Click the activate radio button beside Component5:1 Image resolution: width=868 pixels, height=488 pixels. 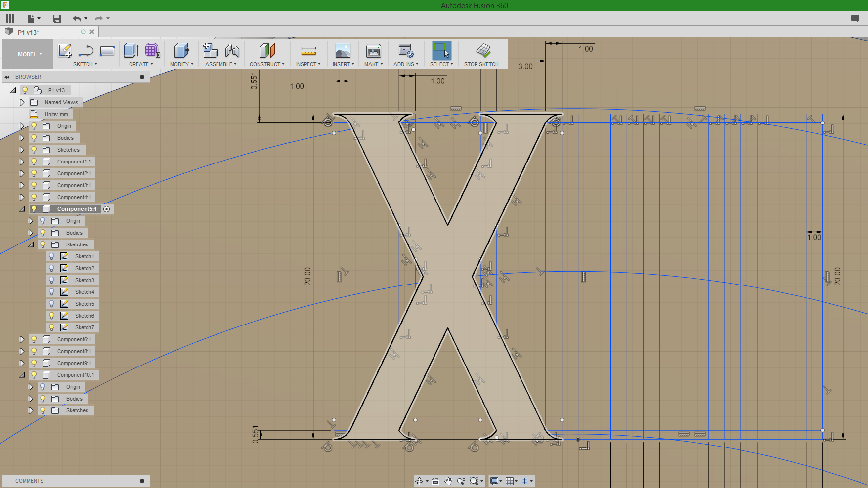tap(107, 209)
